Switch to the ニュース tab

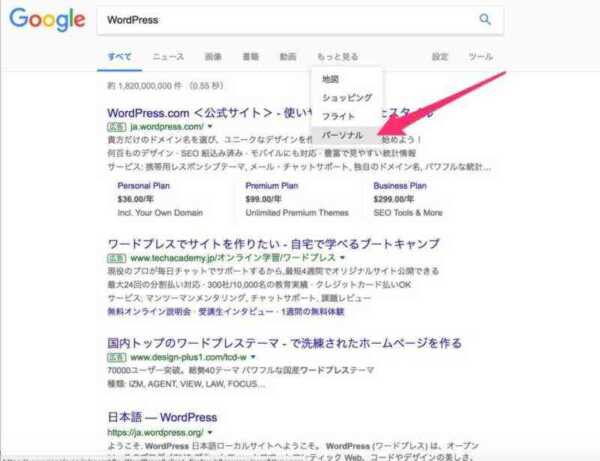(168, 57)
